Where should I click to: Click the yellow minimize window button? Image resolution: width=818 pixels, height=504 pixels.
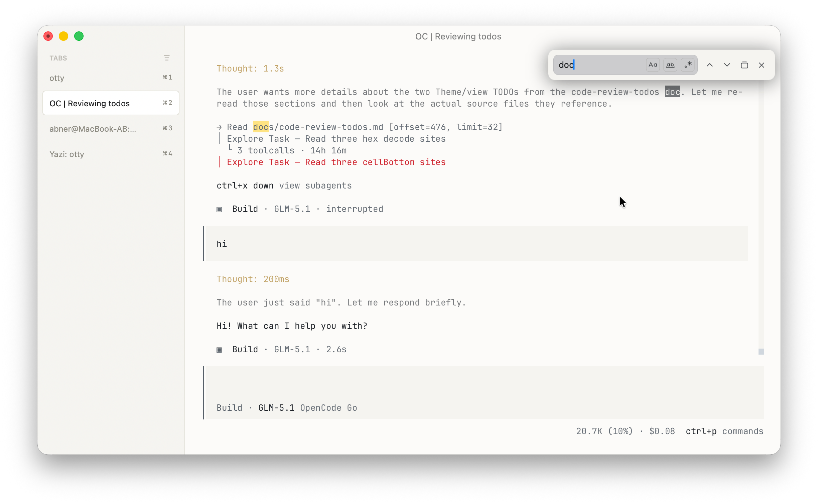pos(63,36)
